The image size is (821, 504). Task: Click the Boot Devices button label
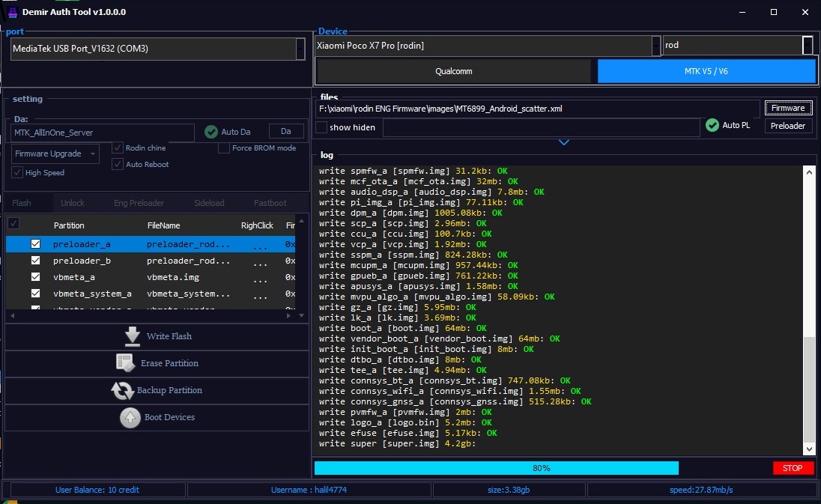[169, 417]
